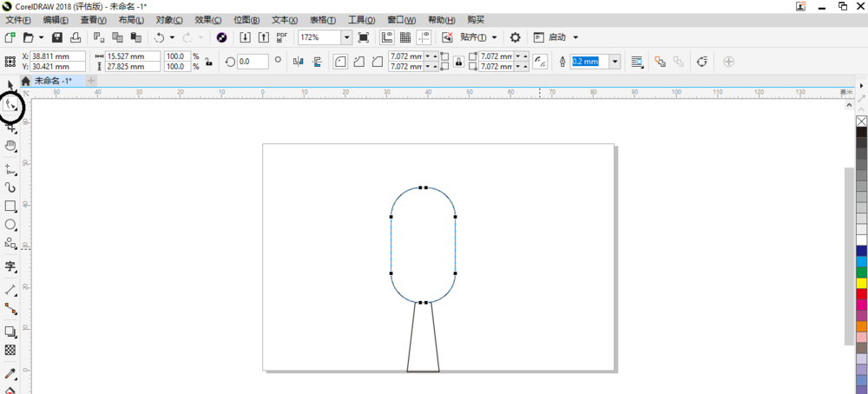Open the 贴齐 snap-to dropdown
868x394 pixels.
coord(495,37)
